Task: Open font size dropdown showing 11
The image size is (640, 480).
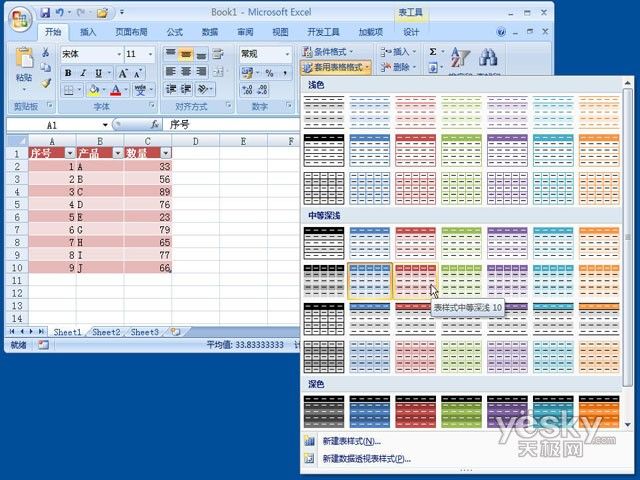Action: (150, 54)
